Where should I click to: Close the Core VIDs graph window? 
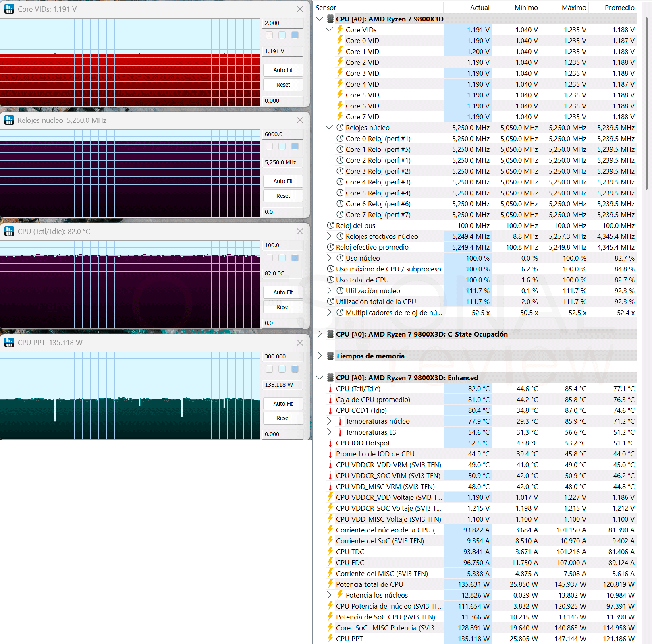[300, 9]
